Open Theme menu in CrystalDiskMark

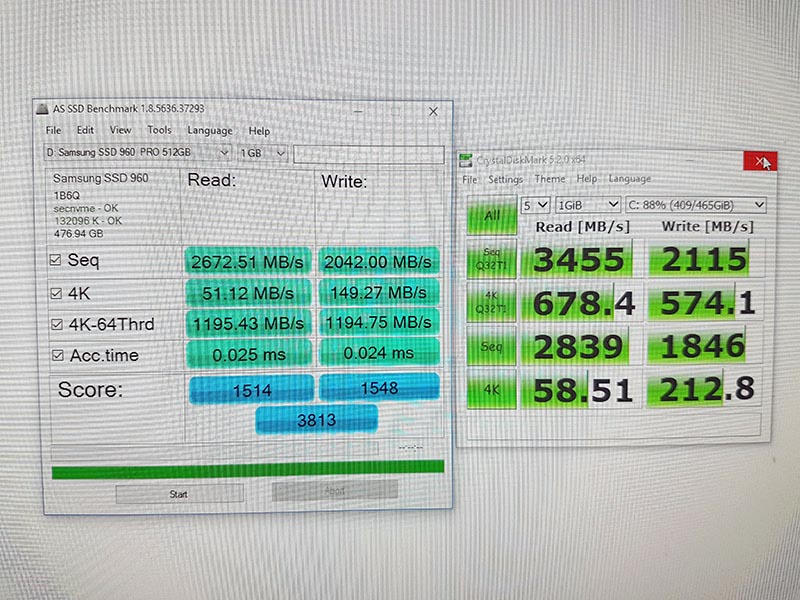550,179
